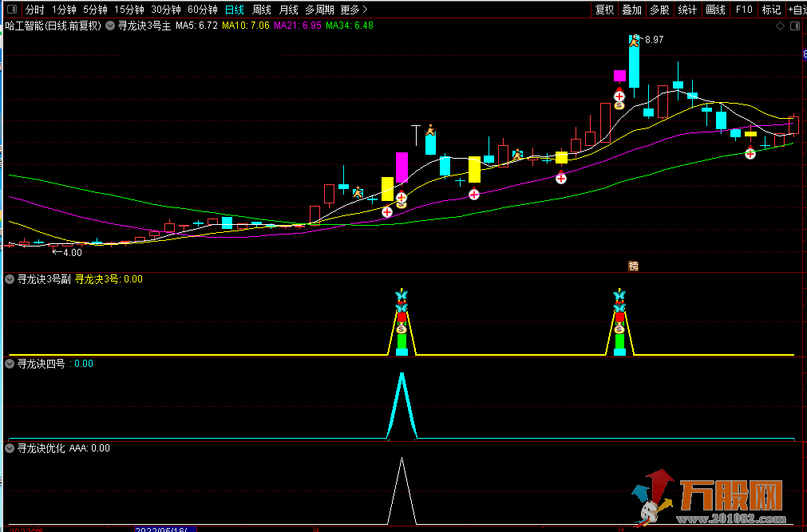The height and width of the screenshot is (532, 807).
Task: Expand the 寻龙诀优化 indicator dropdown
Action: click(10, 448)
